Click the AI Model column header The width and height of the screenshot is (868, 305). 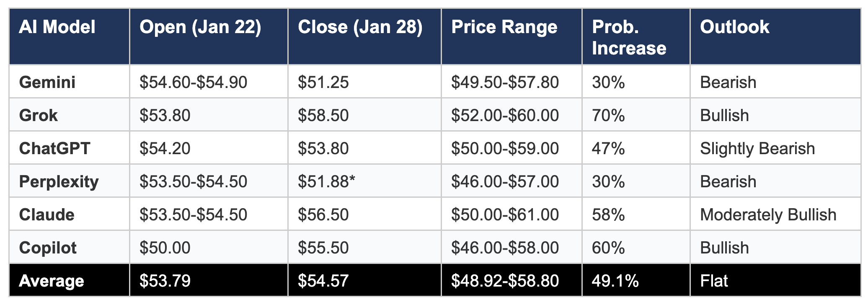tap(57, 27)
